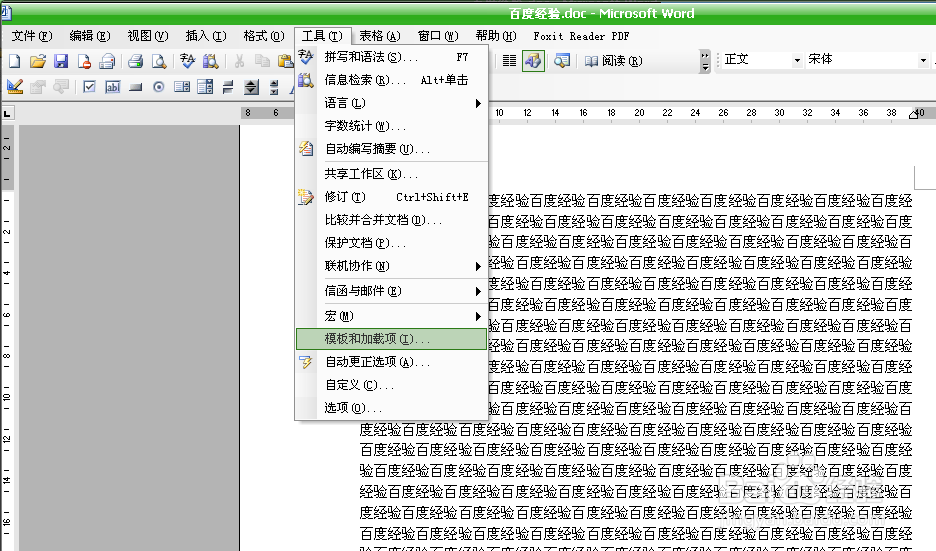This screenshot has height=551, width=936.
Task: Open the 编辑(E) menu
Action: pos(90,36)
